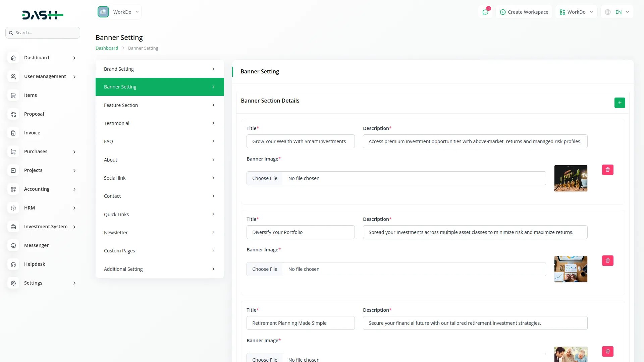This screenshot has width=644, height=362.
Task: Click the chat messages icon in header
Action: pyautogui.click(x=485, y=12)
